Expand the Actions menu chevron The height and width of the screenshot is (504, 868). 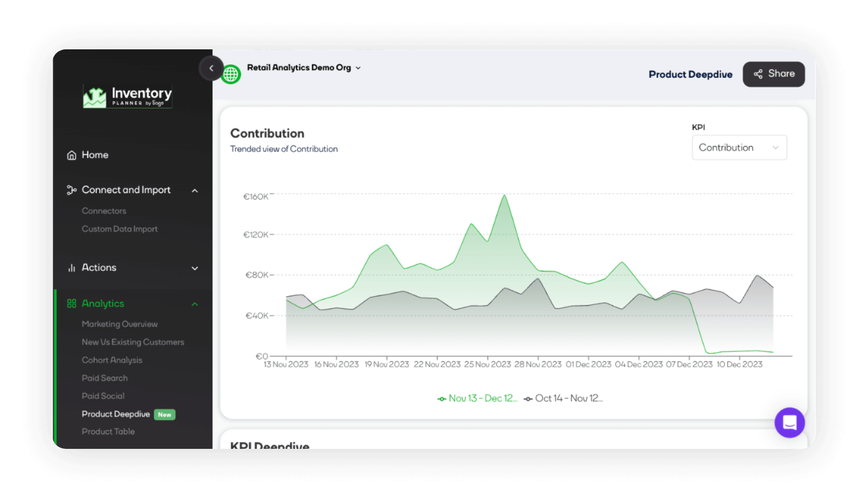195,268
